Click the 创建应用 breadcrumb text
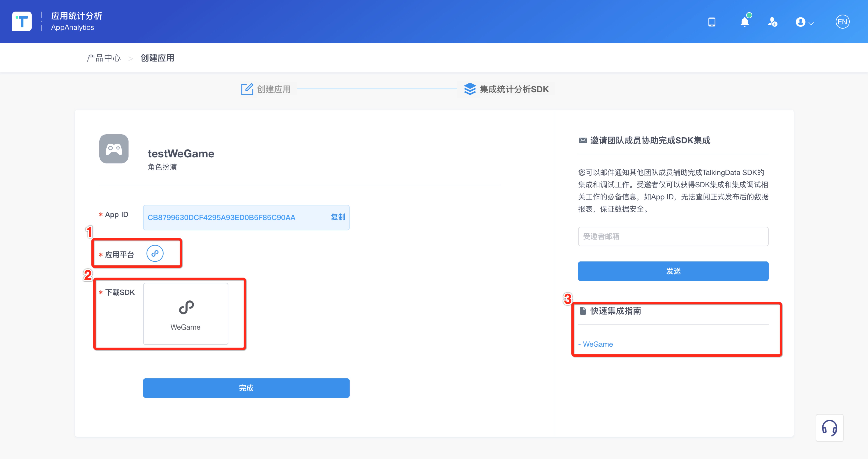 [x=157, y=58]
